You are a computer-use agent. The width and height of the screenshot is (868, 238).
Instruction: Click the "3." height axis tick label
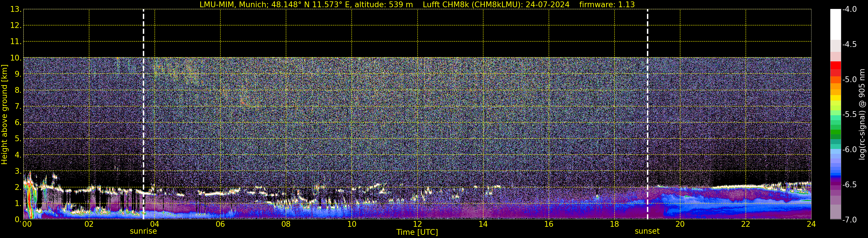click(x=18, y=171)
